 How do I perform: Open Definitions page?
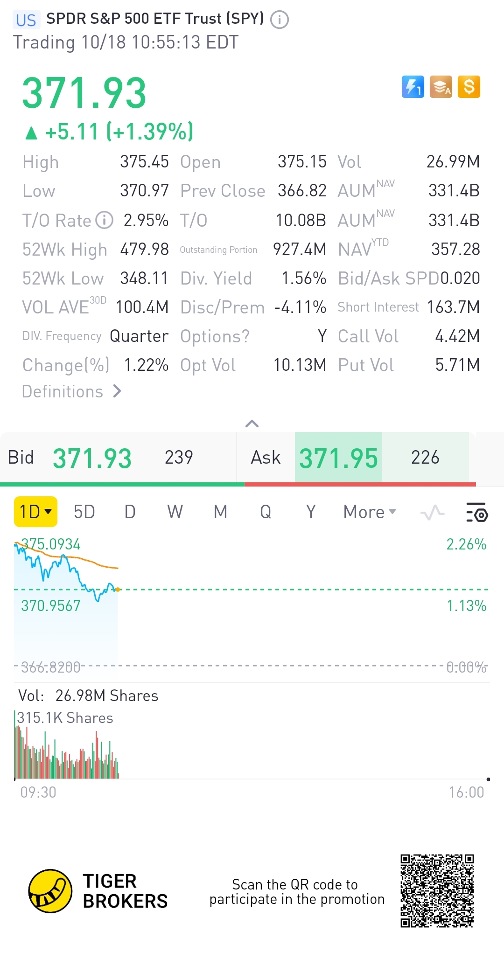tap(71, 391)
